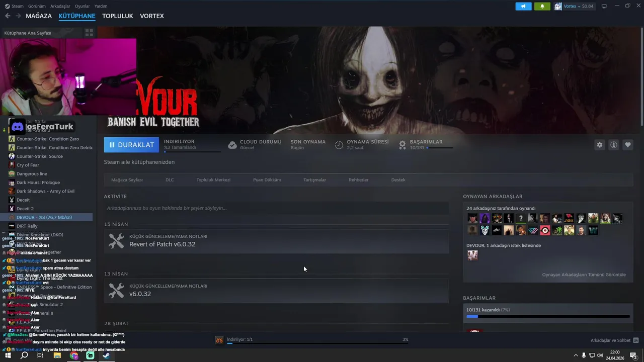
Task: Click the Cloud Durumu cloud icon
Action: pos(232,145)
